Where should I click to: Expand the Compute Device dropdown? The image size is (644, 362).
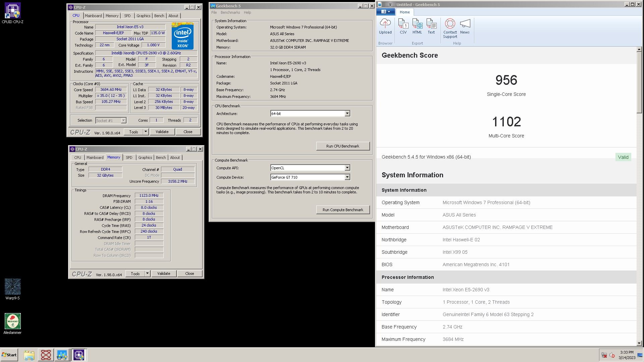(347, 177)
